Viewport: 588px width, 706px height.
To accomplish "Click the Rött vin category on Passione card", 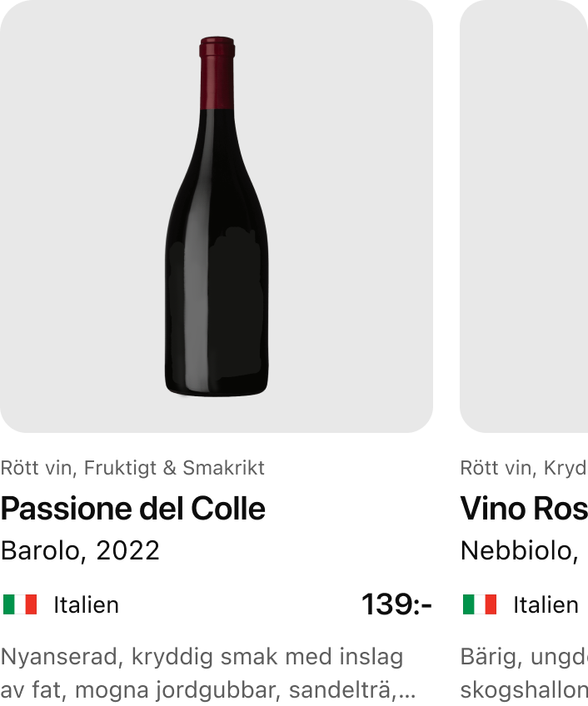I will (x=37, y=468).
